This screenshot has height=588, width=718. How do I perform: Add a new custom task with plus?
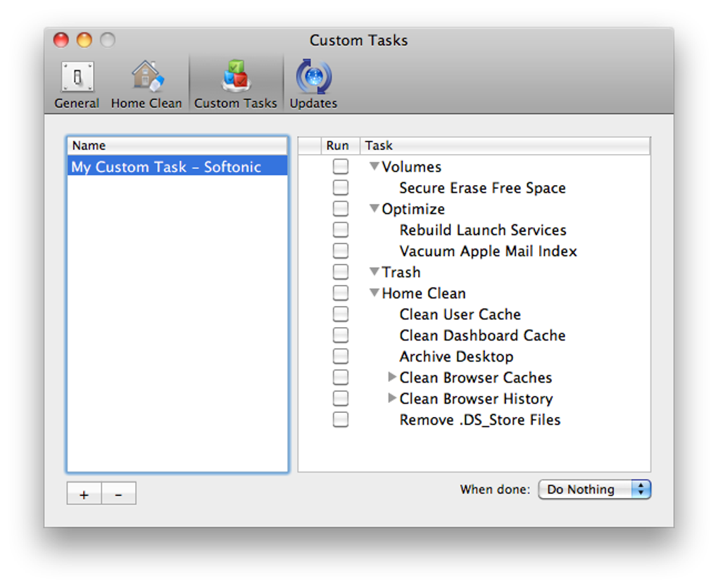(84, 494)
